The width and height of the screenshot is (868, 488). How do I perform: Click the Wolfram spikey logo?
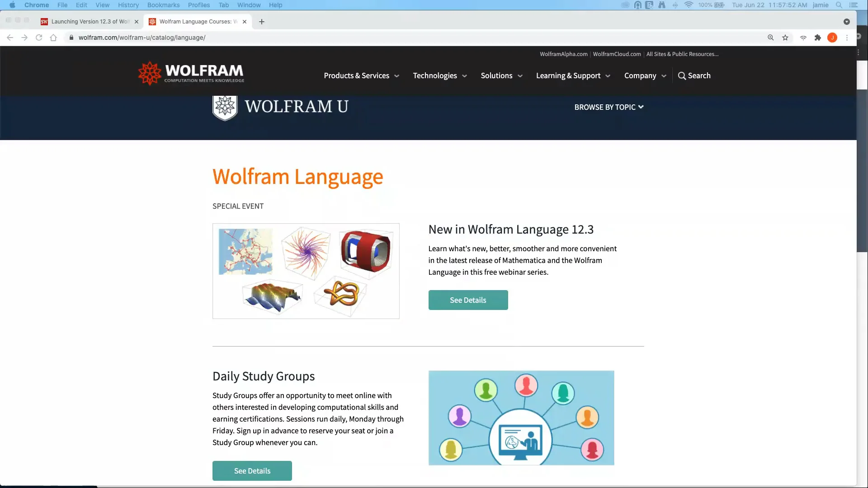tap(150, 74)
